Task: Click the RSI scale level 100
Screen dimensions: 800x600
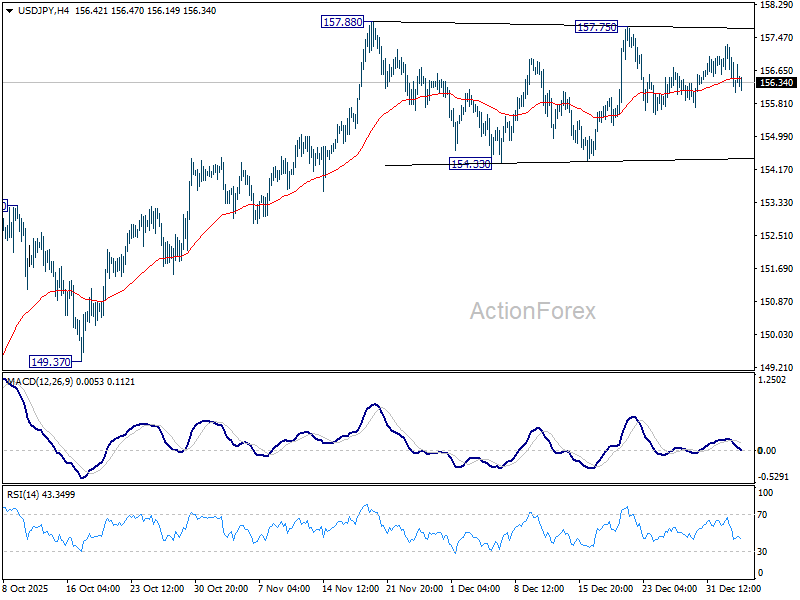Action: [x=766, y=493]
